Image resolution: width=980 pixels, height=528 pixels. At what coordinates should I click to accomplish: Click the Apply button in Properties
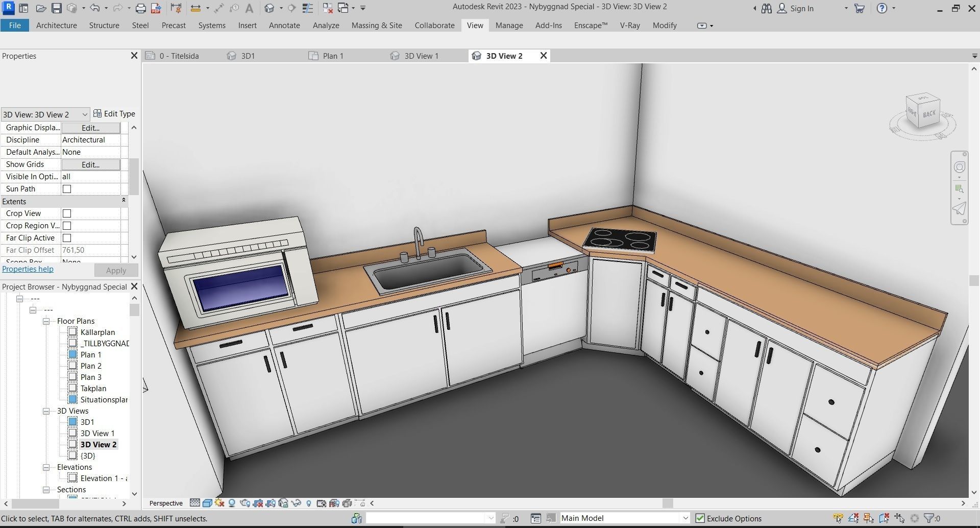click(x=116, y=270)
